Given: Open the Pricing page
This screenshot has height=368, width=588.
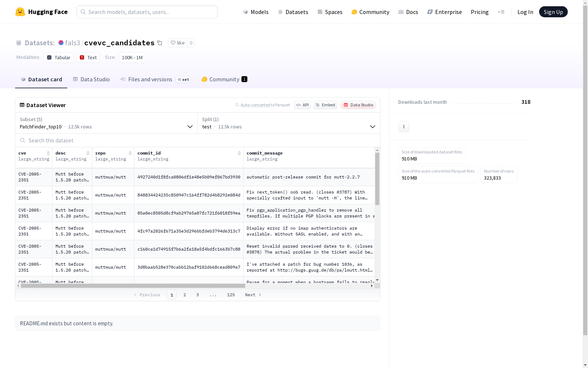Looking at the screenshot, I should (x=480, y=12).
